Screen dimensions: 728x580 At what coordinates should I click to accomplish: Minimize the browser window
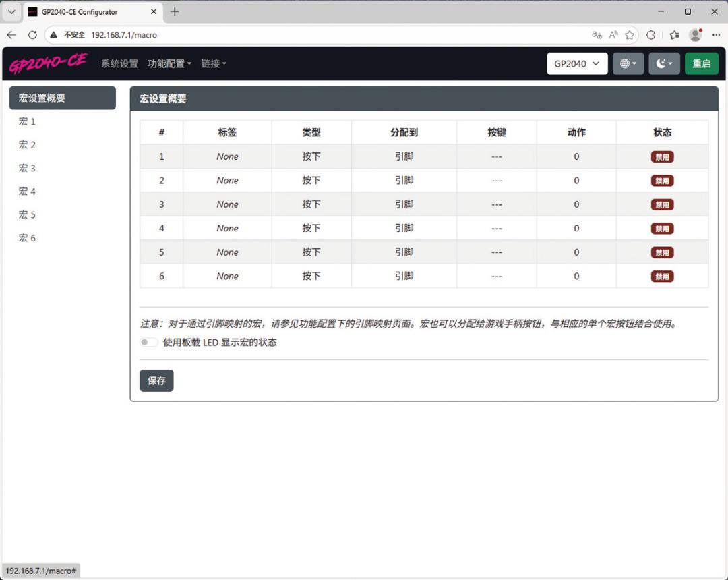click(661, 11)
